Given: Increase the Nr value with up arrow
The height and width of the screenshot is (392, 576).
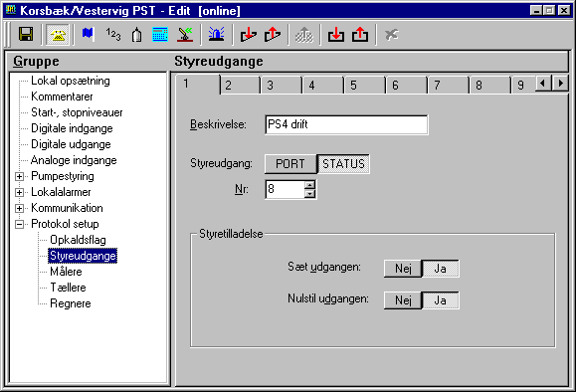Looking at the screenshot, I should pyautogui.click(x=310, y=185).
